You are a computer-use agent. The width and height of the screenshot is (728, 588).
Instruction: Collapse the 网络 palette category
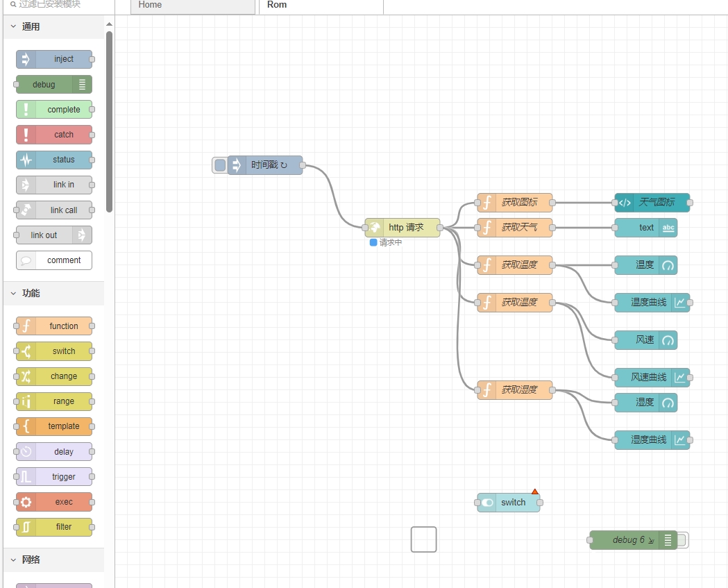(x=13, y=560)
